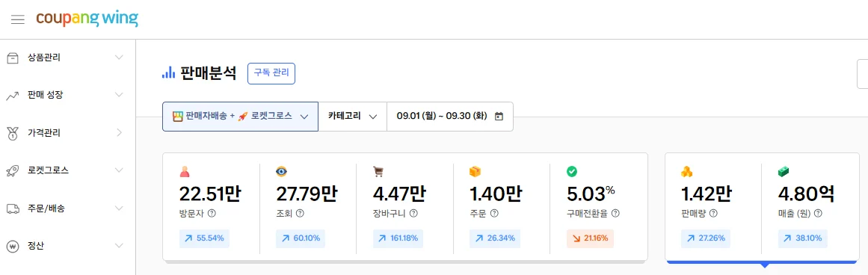
Task: Click the 정산 won currency icon
Action: coord(12,246)
